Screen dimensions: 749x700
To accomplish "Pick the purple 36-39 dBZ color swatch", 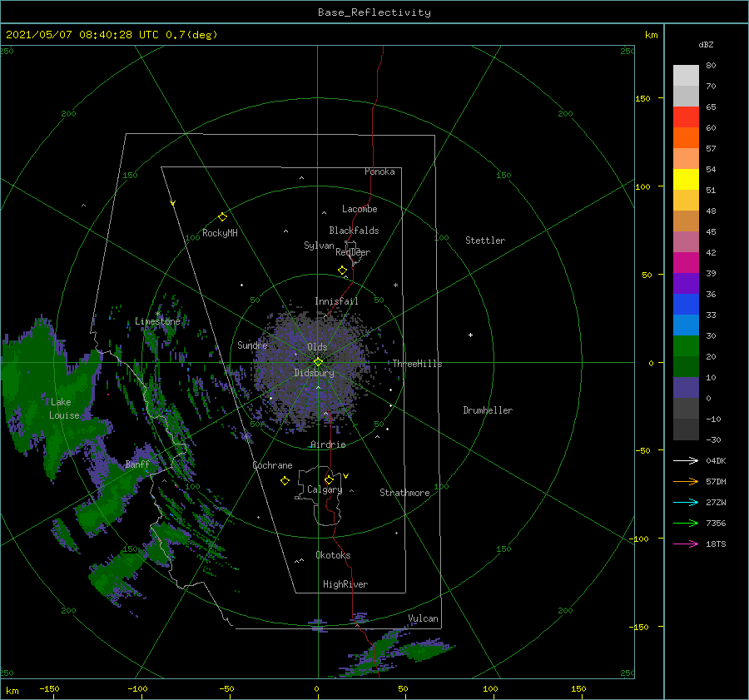I will click(686, 283).
